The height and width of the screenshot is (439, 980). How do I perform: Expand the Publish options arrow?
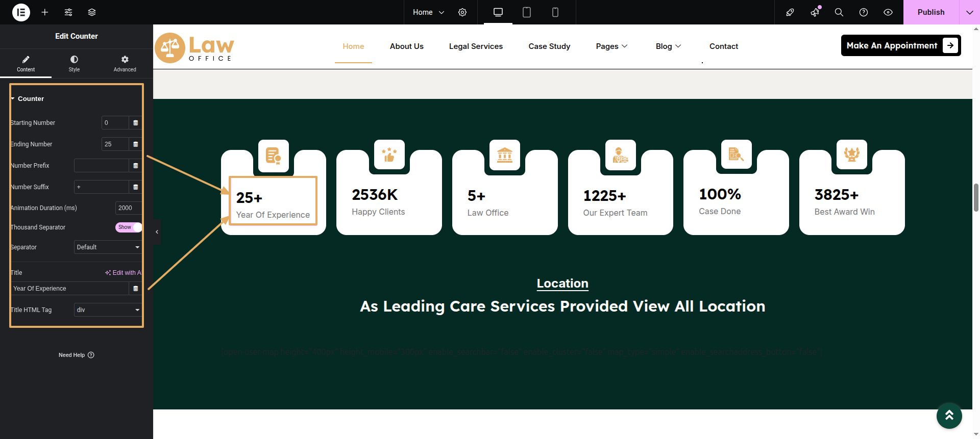(x=969, y=12)
